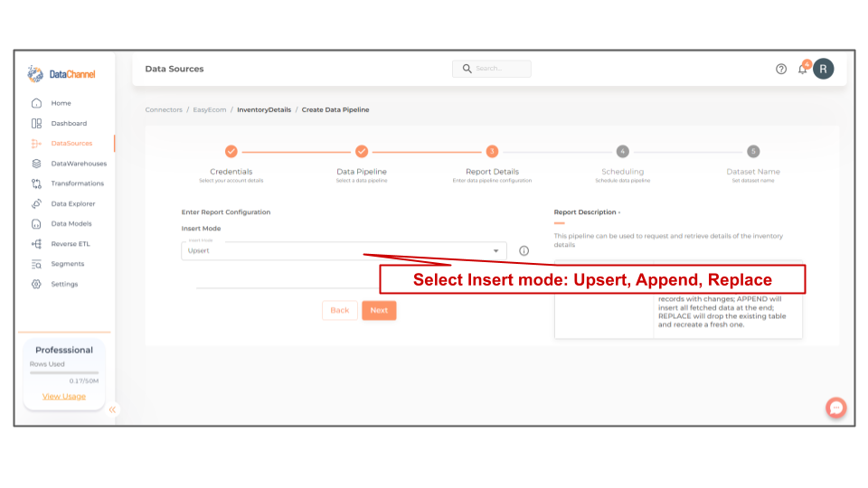Screen dimensions: 868x488
Task: Open the View Usage link
Action: [63, 396]
